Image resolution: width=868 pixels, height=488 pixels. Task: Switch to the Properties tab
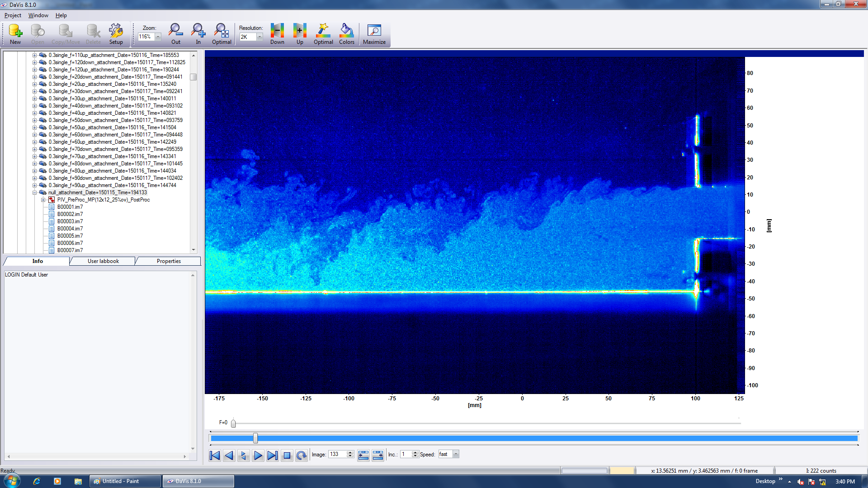click(169, 261)
